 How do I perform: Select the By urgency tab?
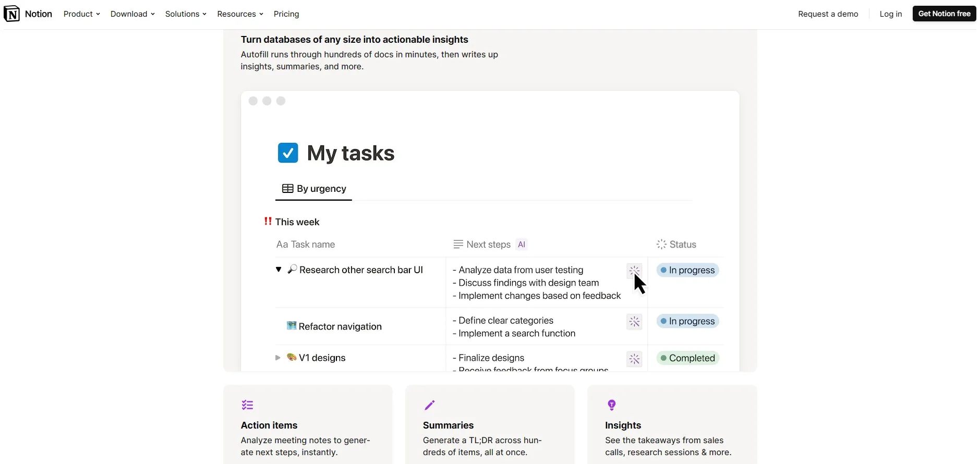pyautogui.click(x=314, y=189)
